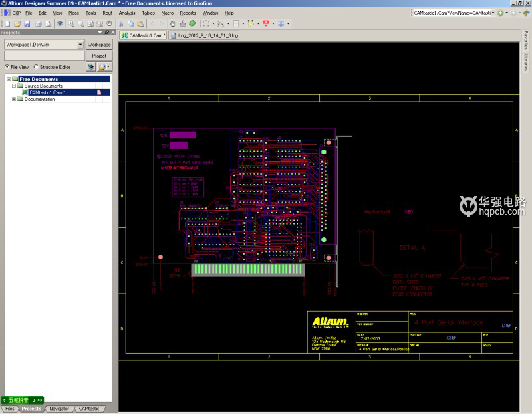Select the File View radio button
This screenshot has height=414, width=532.
click(7, 67)
